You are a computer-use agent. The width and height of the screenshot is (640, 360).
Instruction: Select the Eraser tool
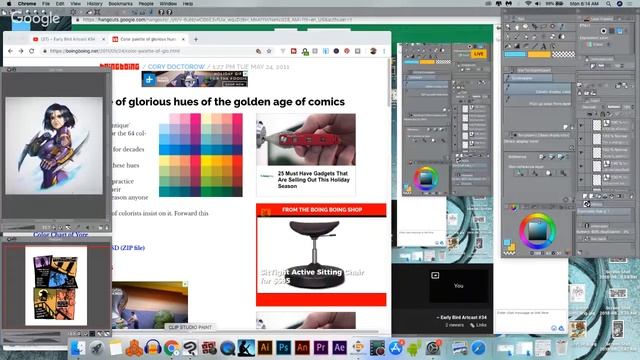coord(552,37)
